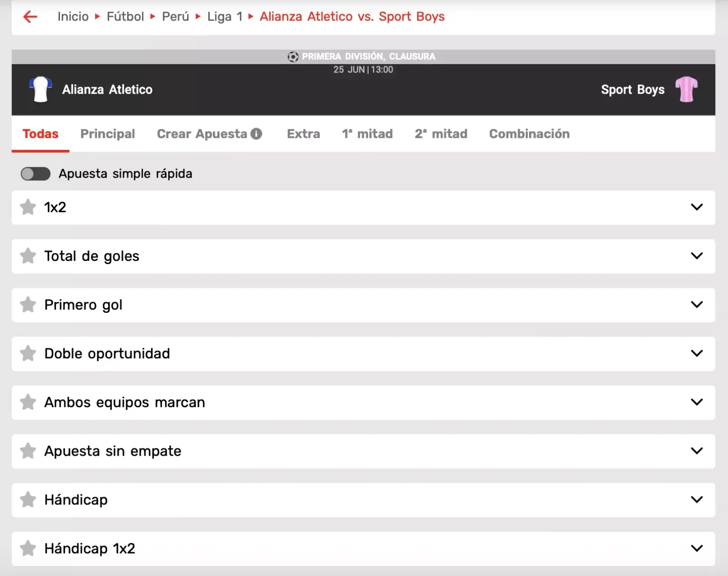Switch to the Extra tab

click(x=303, y=134)
